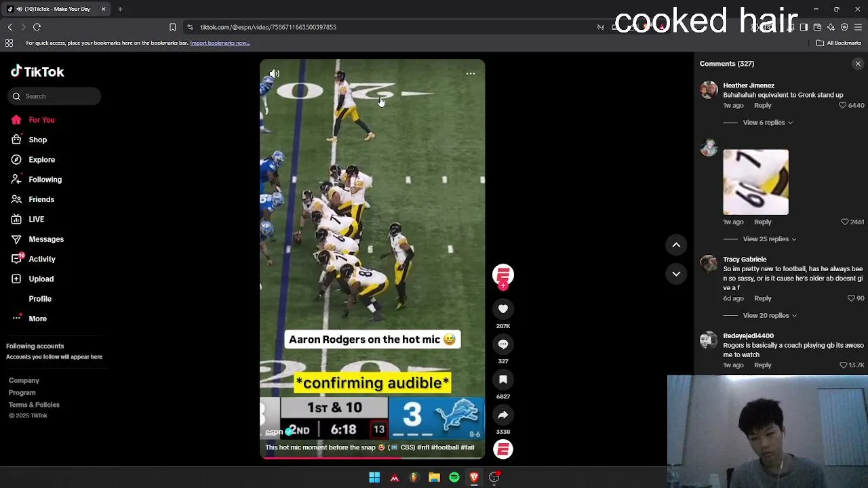
Task: Click the TikTok logo
Action: [37, 72]
